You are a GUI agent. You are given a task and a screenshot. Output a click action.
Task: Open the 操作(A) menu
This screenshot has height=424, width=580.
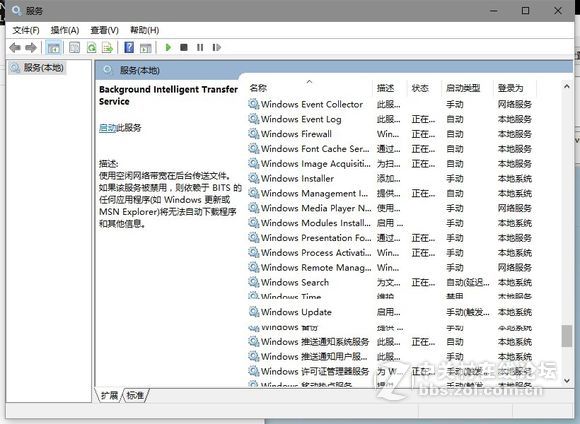[x=65, y=30]
